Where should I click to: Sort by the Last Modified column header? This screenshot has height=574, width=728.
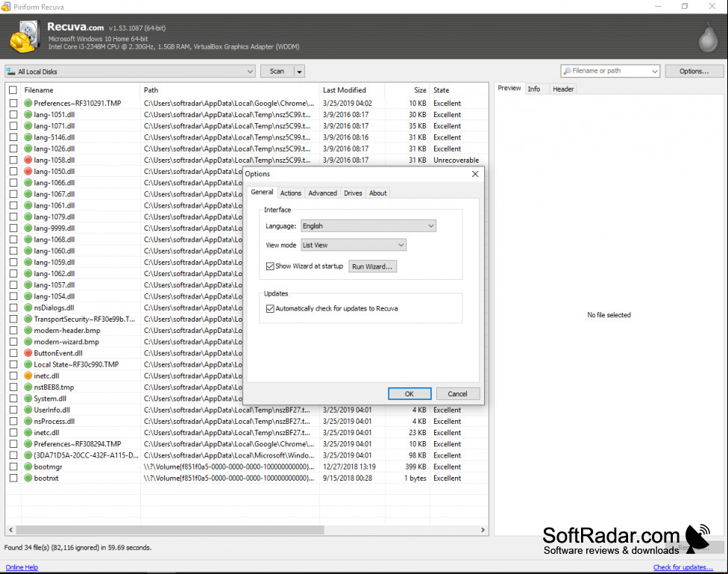point(352,90)
